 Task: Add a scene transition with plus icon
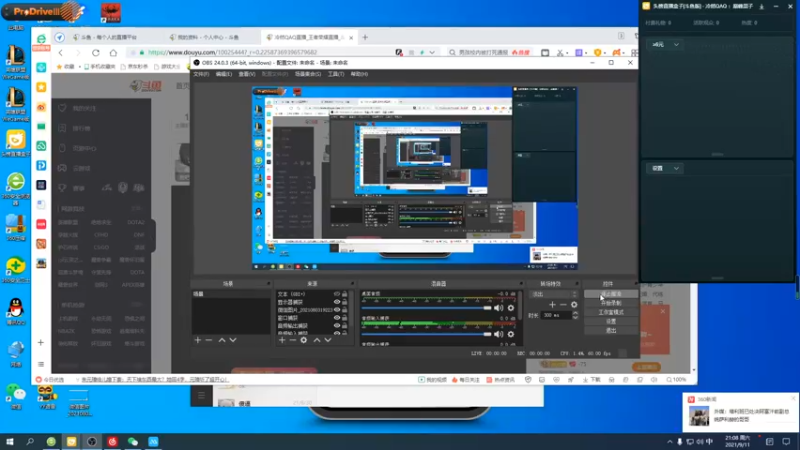(552, 305)
